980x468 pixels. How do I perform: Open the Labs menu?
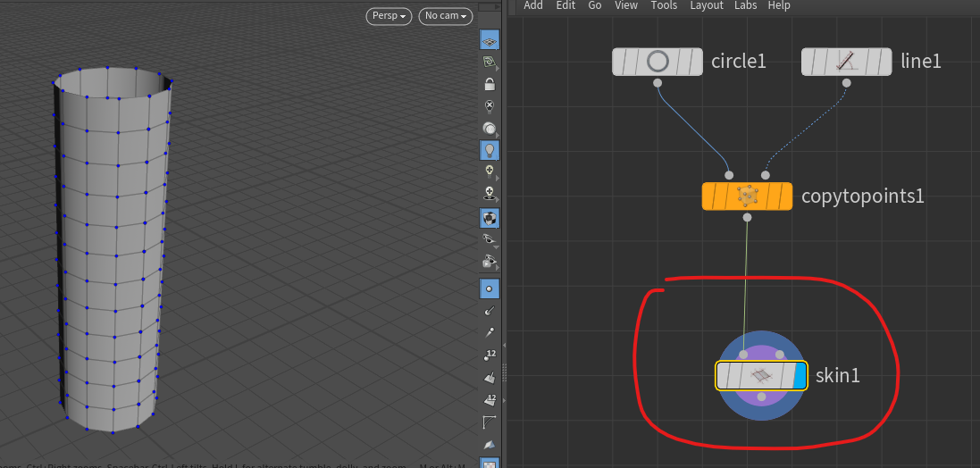coord(746,5)
